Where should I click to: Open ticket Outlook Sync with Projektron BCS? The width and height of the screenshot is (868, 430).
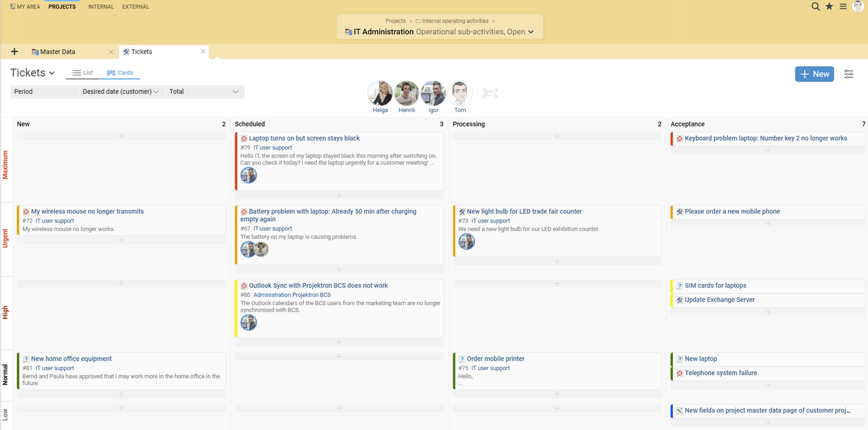coord(319,286)
